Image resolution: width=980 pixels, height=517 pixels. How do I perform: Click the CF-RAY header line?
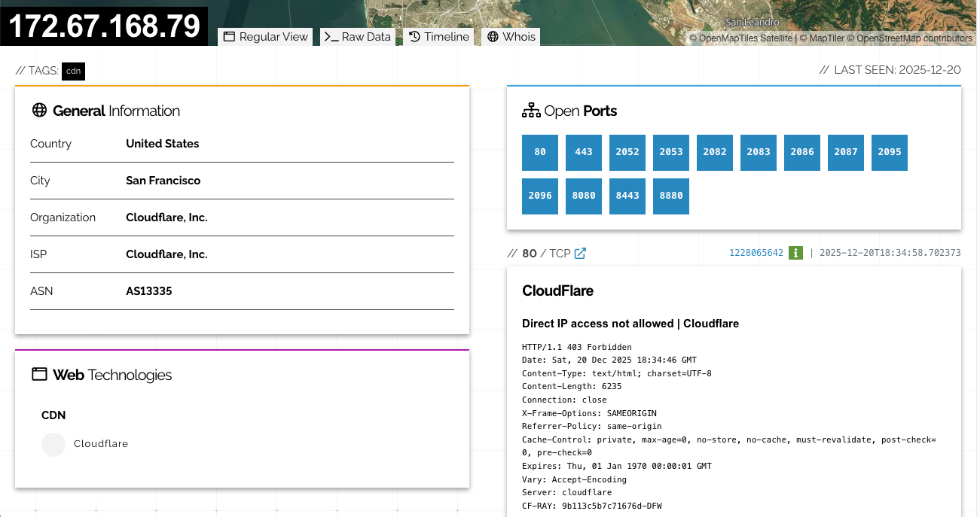(592, 506)
